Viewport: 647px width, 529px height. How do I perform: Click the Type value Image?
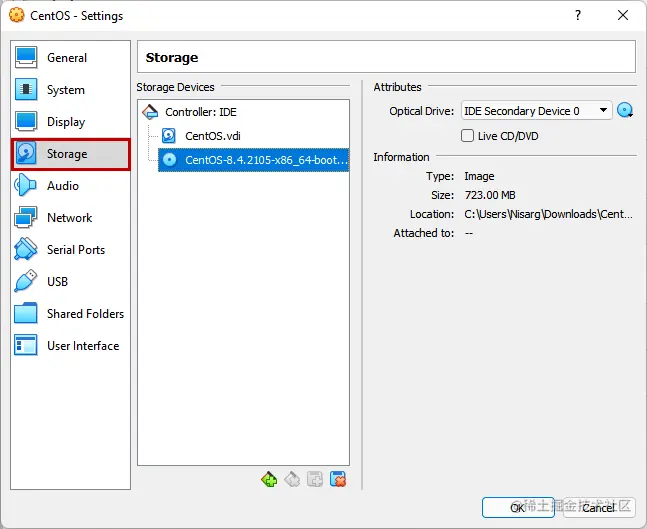pyautogui.click(x=479, y=176)
